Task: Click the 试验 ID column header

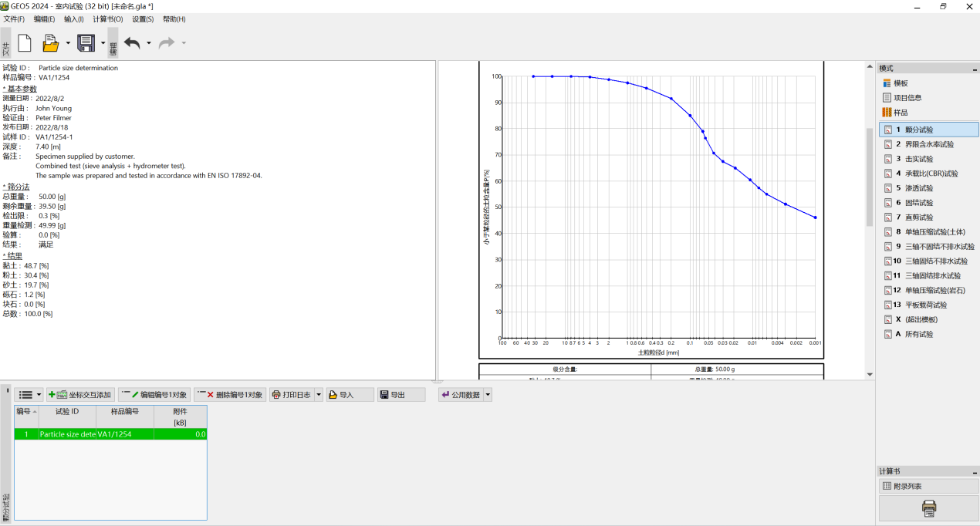Action: pyautogui.click(x=67, y=416)
